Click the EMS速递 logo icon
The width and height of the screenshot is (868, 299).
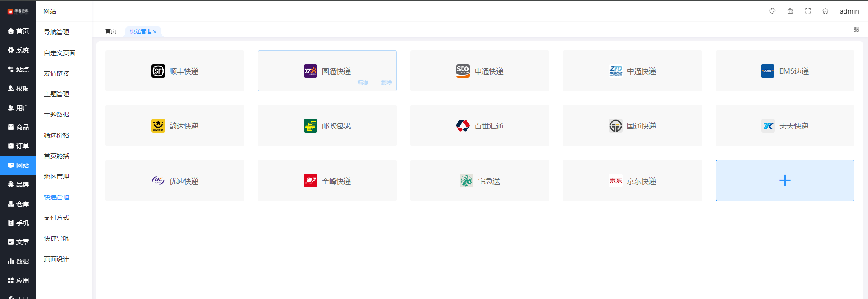coord(767,71)
